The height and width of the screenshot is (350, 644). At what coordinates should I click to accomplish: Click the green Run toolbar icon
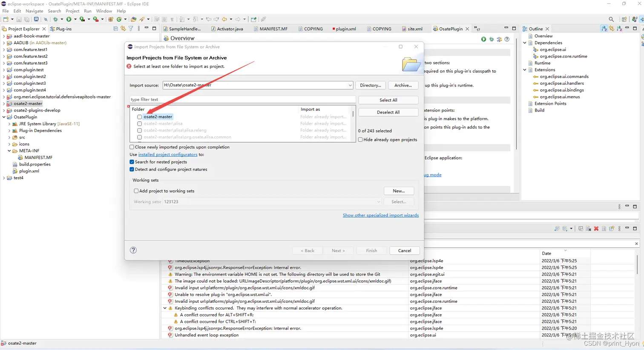[x=69, y=19]
